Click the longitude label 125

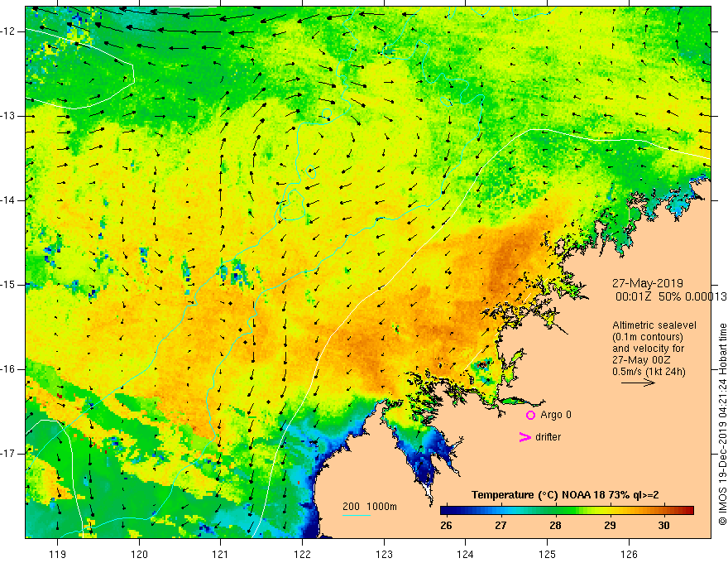[x=548, y=554]
